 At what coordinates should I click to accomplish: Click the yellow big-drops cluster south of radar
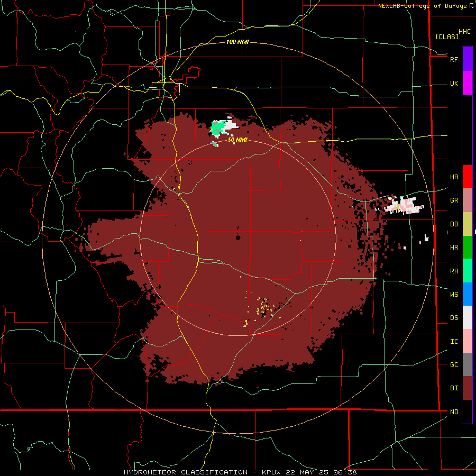click(x=263, y=307)
